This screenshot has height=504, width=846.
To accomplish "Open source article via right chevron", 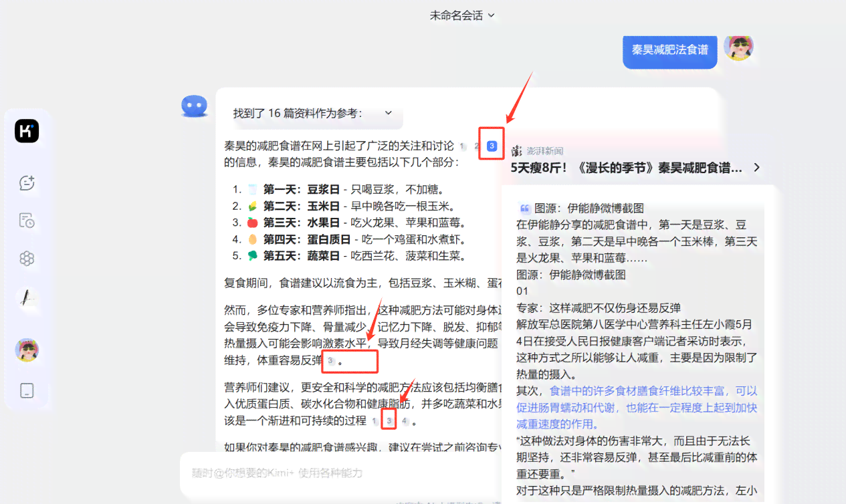I will [756, 168].
